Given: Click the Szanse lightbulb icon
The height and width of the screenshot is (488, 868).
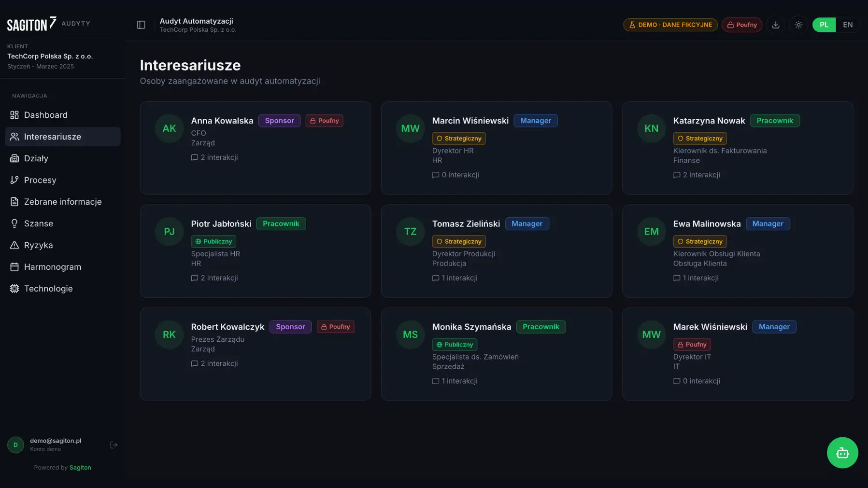Looking at the screenshot, I should pos(14,223).
